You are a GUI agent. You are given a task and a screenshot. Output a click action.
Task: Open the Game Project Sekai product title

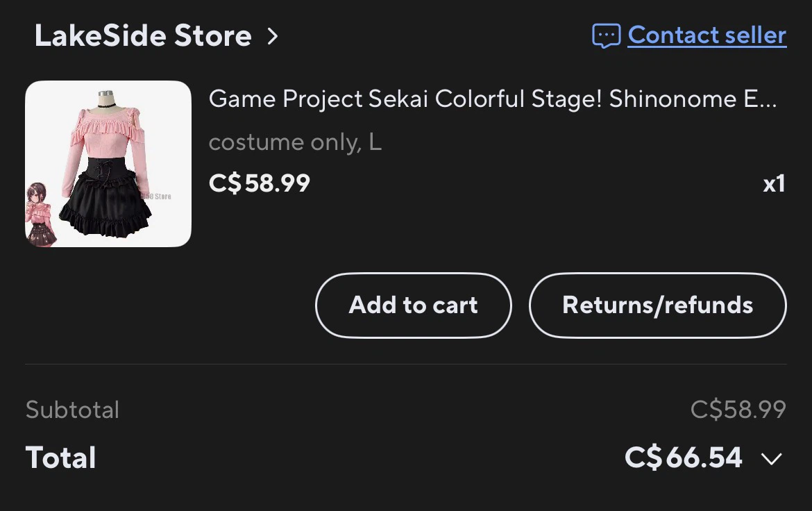[x=493, y=99]
